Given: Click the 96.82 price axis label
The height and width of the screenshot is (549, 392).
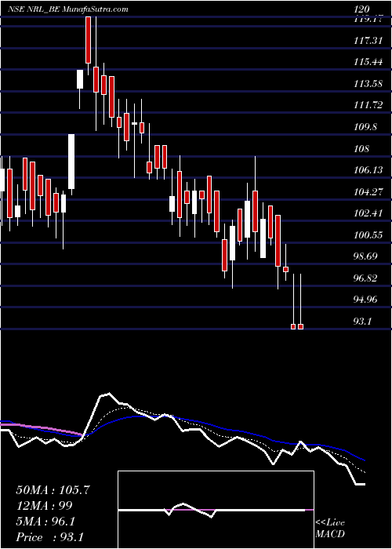Looking at the screenshot, I should (365, 278).
